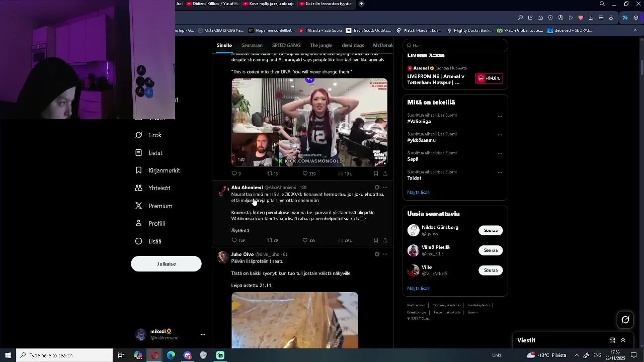Click the heart icon in browser toolbar
Screen dimensions: 644x362
click(x=581, y=18)
